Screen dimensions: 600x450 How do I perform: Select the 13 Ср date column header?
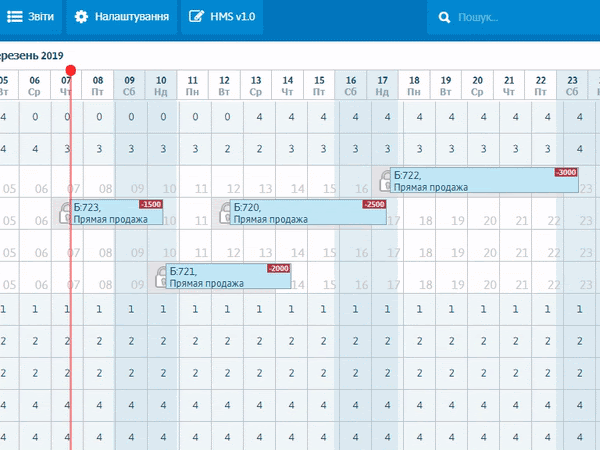point(256,84)
